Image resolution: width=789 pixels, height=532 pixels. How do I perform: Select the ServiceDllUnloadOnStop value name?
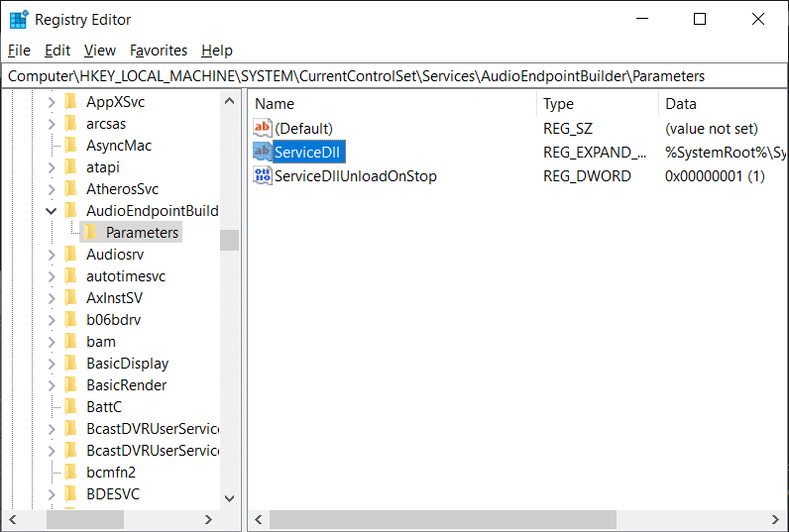coord(355,176)
